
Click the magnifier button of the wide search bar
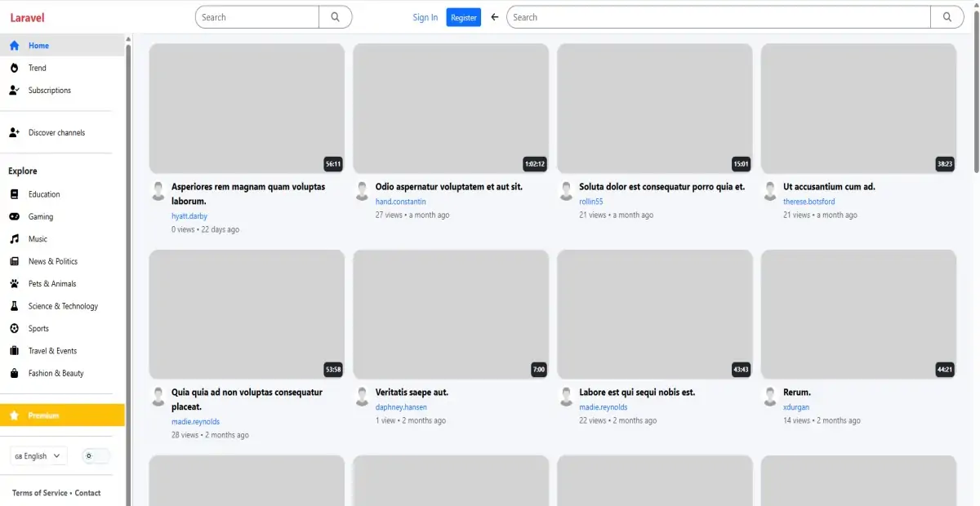(x=947, y=17)
